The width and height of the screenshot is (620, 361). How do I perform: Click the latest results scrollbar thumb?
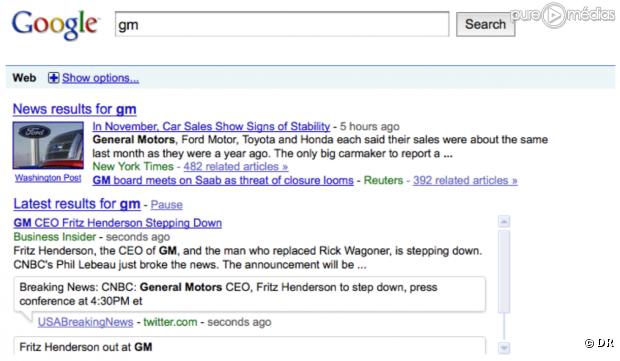504,271
